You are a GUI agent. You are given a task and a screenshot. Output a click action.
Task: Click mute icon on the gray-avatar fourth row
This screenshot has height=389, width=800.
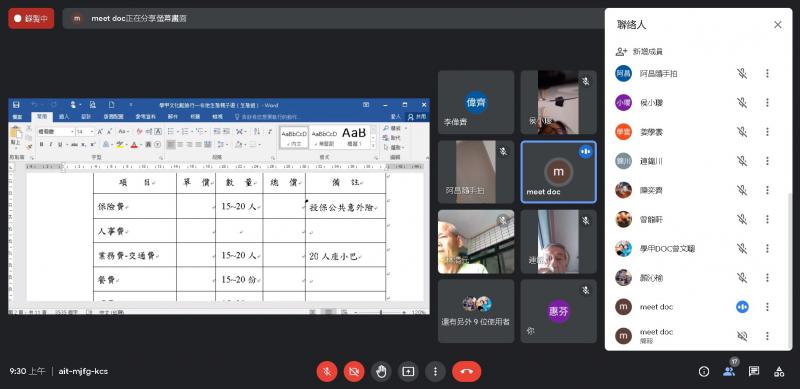point(742,161)
